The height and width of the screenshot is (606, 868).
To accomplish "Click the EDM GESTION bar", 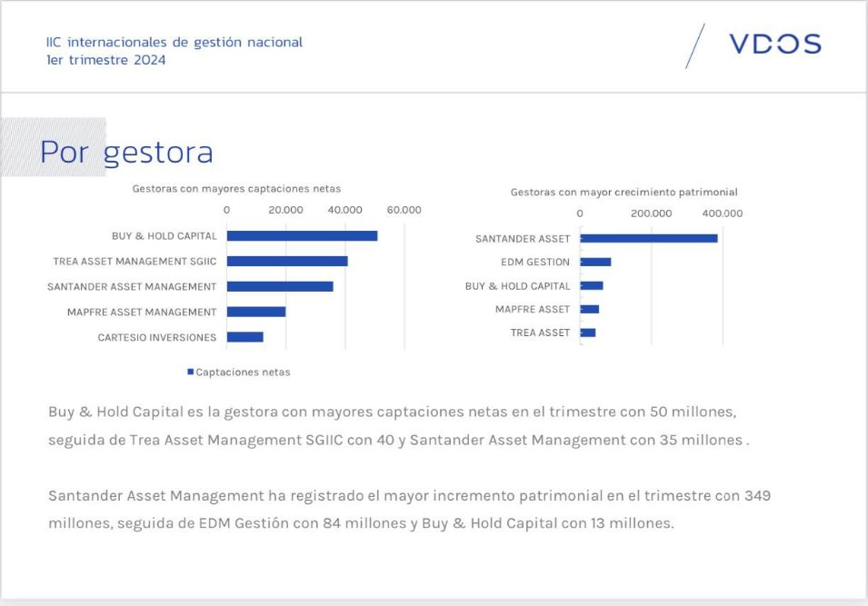I will click(595, 262).
